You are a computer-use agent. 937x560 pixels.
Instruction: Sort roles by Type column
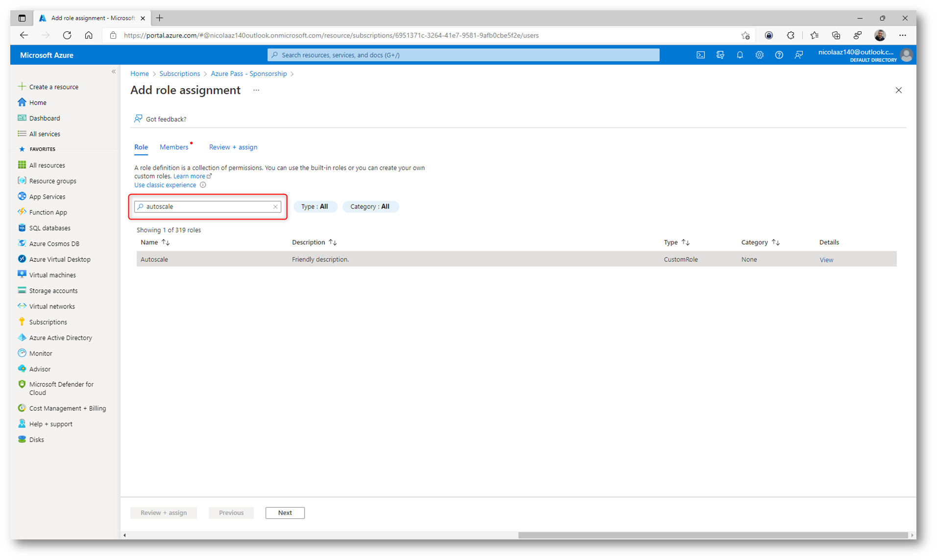pyautogui.click(x=676, y=242)
